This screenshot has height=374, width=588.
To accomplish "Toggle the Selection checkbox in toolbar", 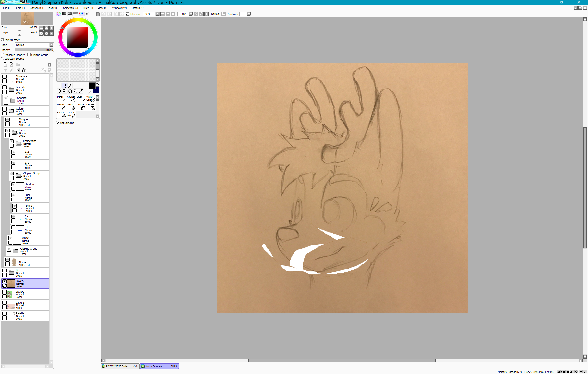I will point(127,14).
